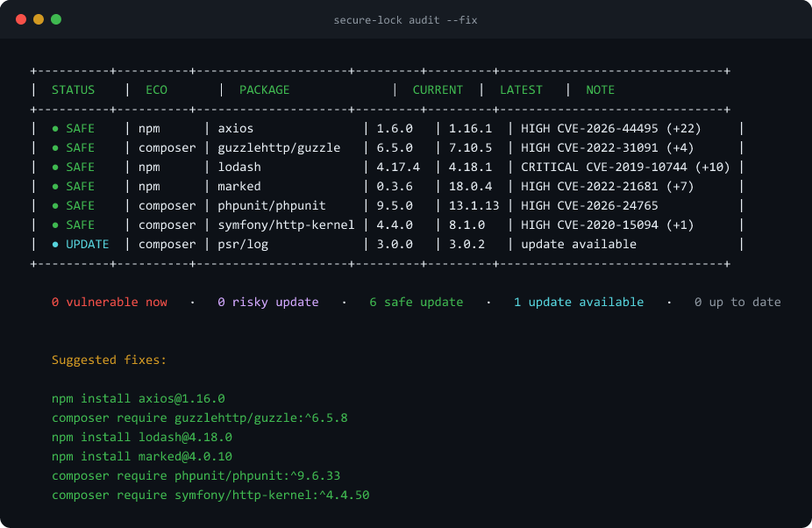Click latest version 3.0.2

(x=467, y=244)
